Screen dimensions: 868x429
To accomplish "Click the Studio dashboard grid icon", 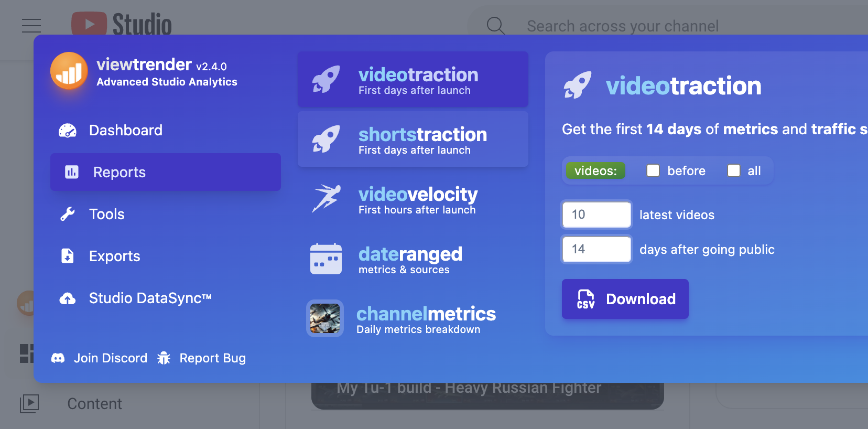I will click(27, 353).
